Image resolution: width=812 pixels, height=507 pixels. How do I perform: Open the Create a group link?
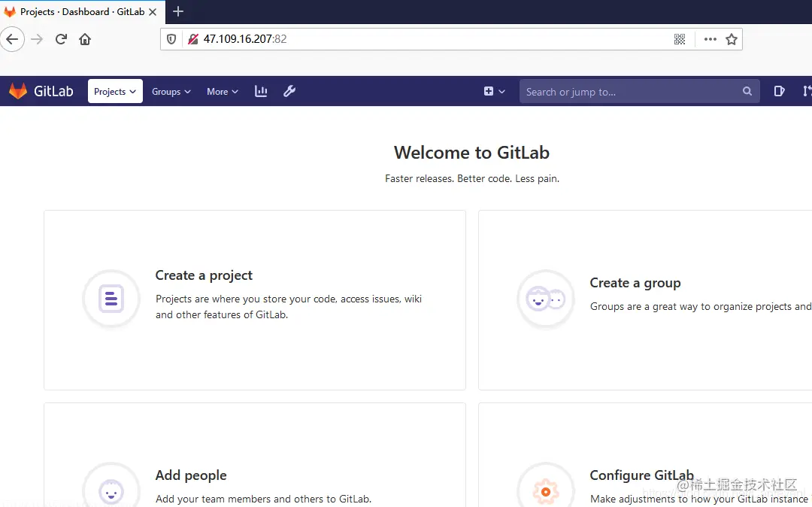pyautogui.click(x=635, y=284)
